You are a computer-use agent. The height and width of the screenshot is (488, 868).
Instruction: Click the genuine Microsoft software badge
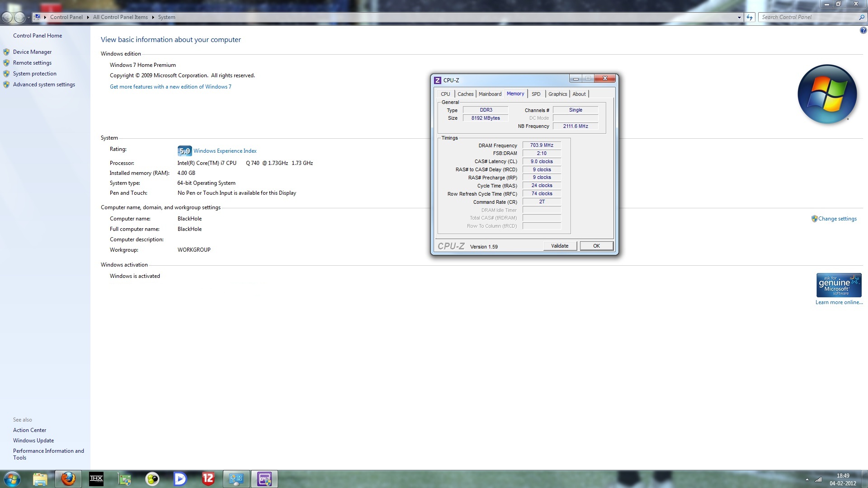[839, 285]
